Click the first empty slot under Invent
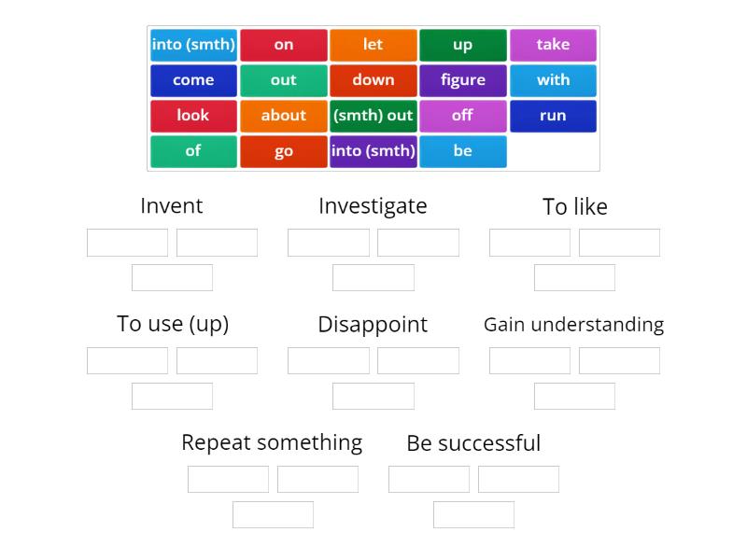747x560 pixels. 127,242
